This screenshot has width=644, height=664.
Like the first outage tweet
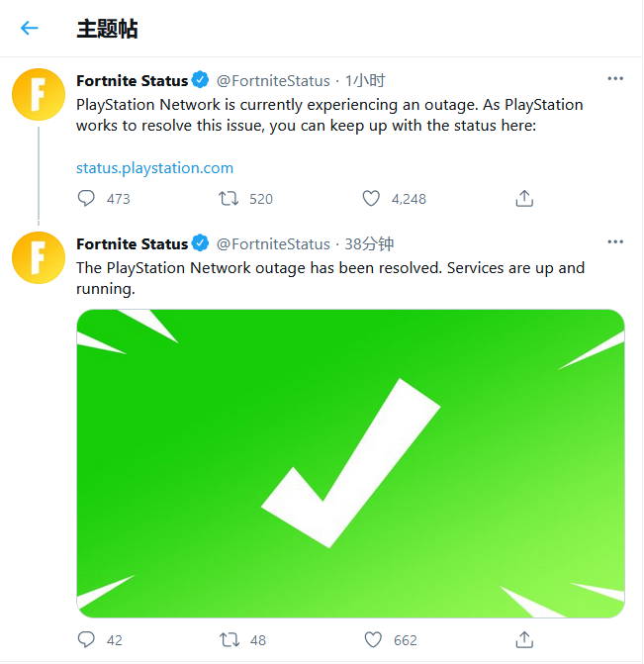[x=371, y=199]
